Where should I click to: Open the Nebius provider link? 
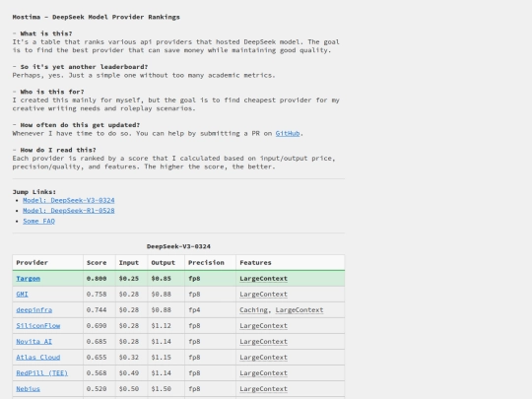point(29,389)
